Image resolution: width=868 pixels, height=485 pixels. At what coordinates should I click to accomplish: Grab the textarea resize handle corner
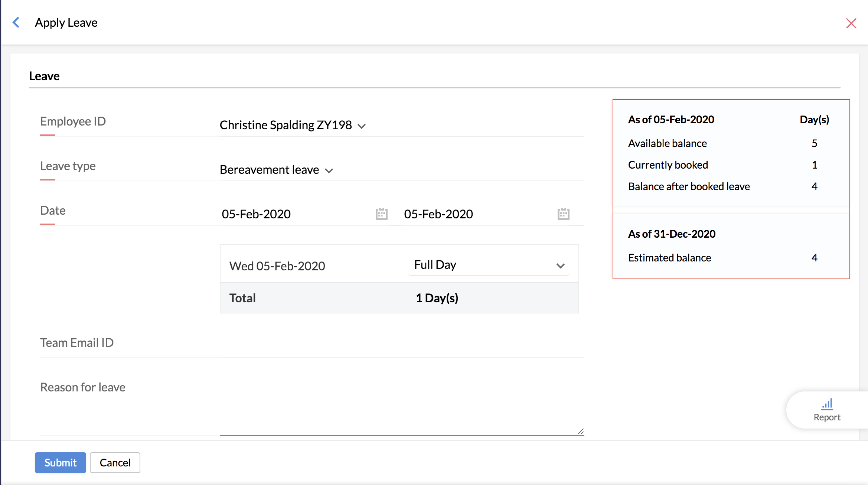pos(581,431)
